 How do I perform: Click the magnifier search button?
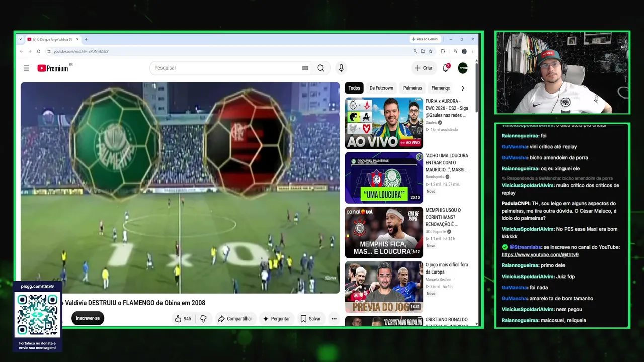pyautogui.click(x=320, y=68)
